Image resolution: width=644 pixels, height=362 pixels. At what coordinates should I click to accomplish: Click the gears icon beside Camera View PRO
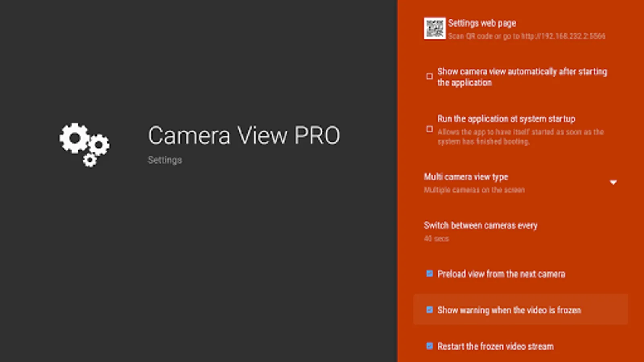(x=85, y=145)
